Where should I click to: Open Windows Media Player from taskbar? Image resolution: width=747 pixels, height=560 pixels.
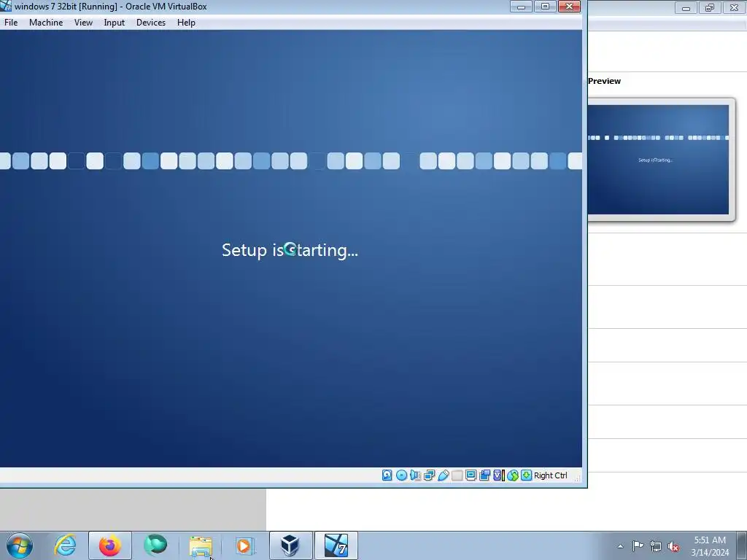(x=245, y=545)
